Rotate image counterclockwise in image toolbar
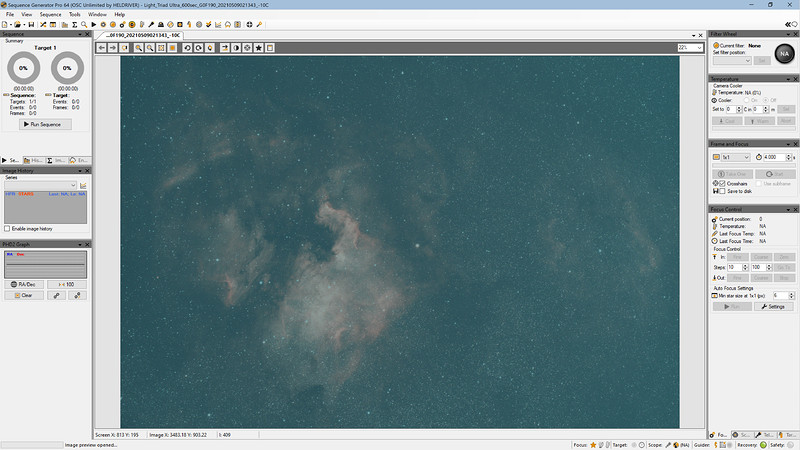Image resolution: width=800 pixels, height=450 pixels. (187, 47)
